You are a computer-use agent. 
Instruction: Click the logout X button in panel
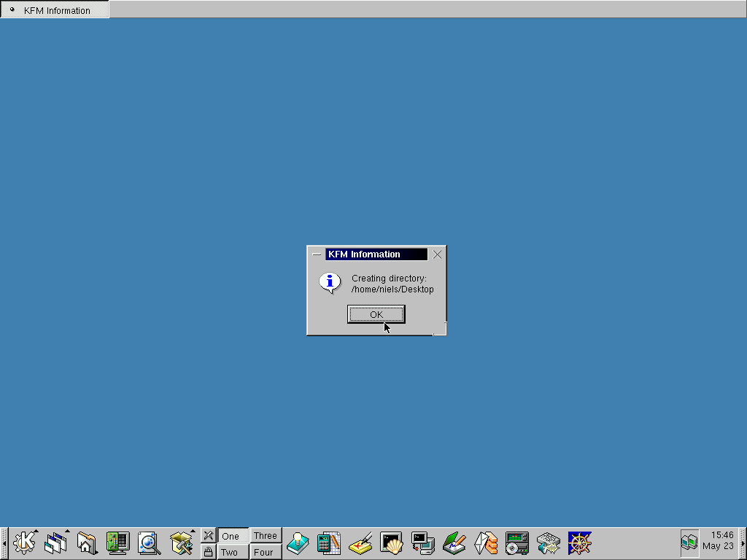click(x=208, y=535)
